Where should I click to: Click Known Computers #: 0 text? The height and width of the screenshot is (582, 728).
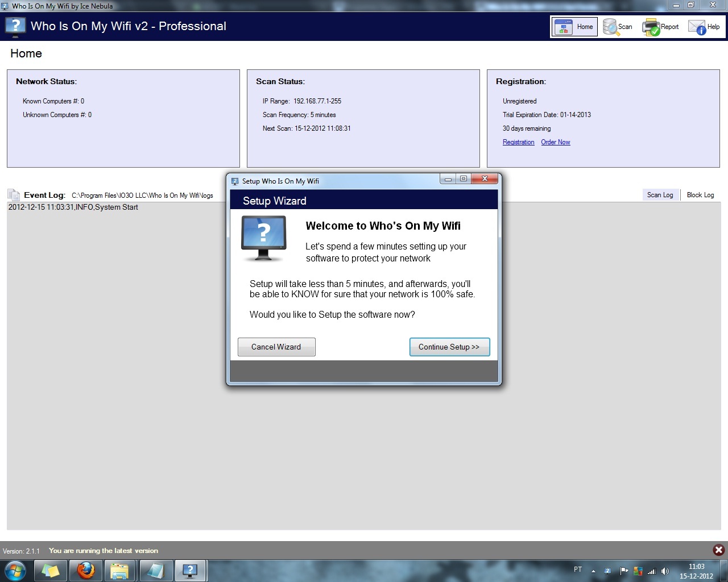53,101
